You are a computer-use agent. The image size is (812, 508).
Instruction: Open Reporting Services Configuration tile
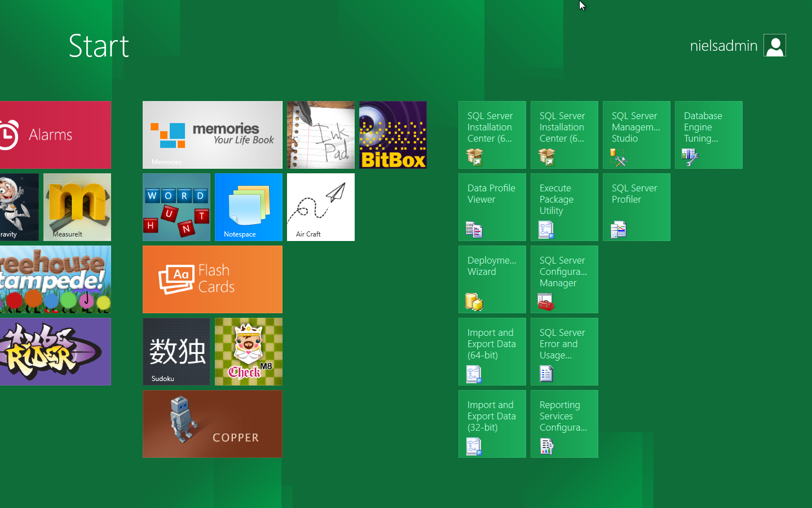(564, 424)
